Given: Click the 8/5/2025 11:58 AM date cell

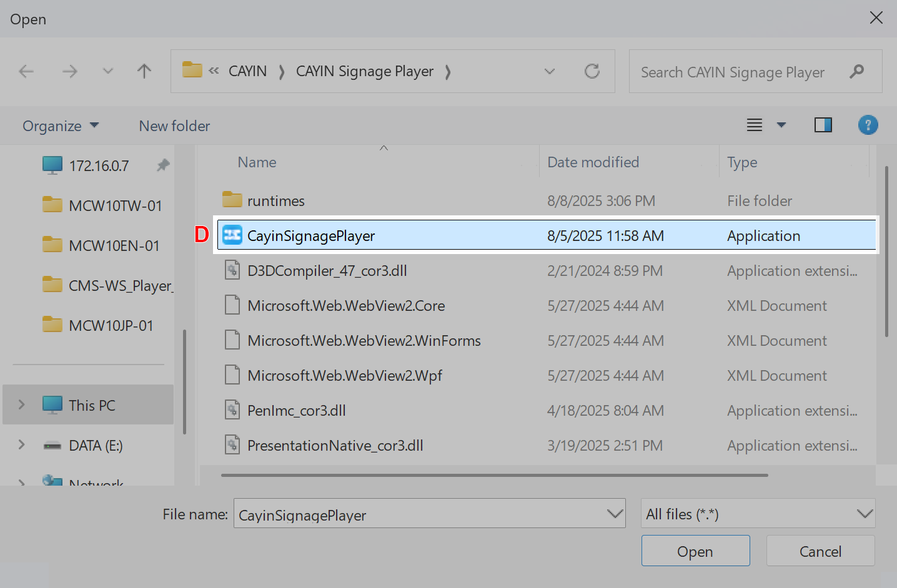Looking at the screenshot, I should tap(605, 236).
